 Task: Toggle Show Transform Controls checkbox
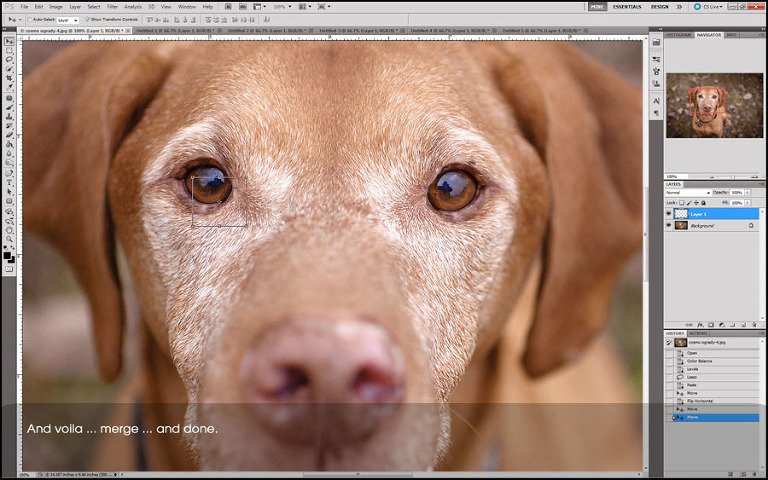click(x=86, y=19)
